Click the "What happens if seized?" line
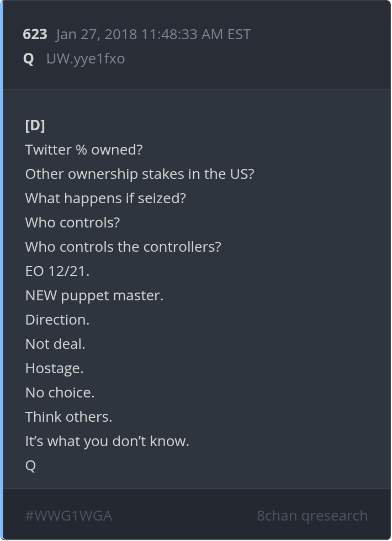The image size is (392, 541). [x=105, y=198]
